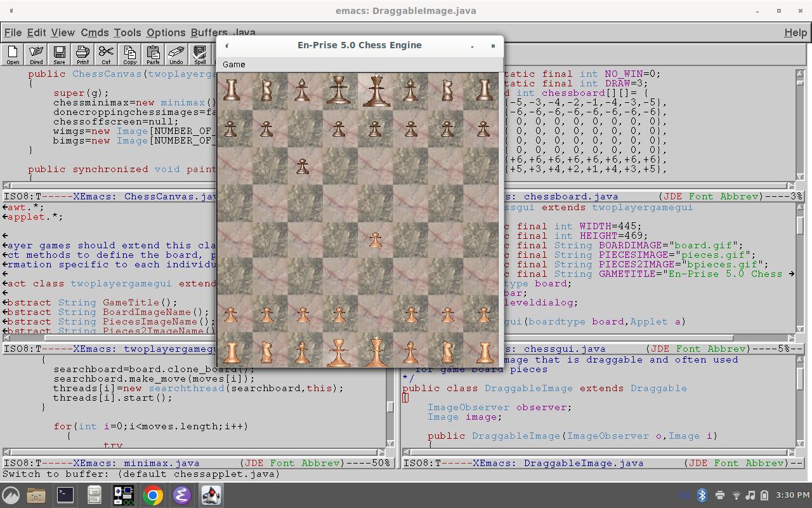
Task: Open the View menu in Emacs
Action: pos(63,32)
